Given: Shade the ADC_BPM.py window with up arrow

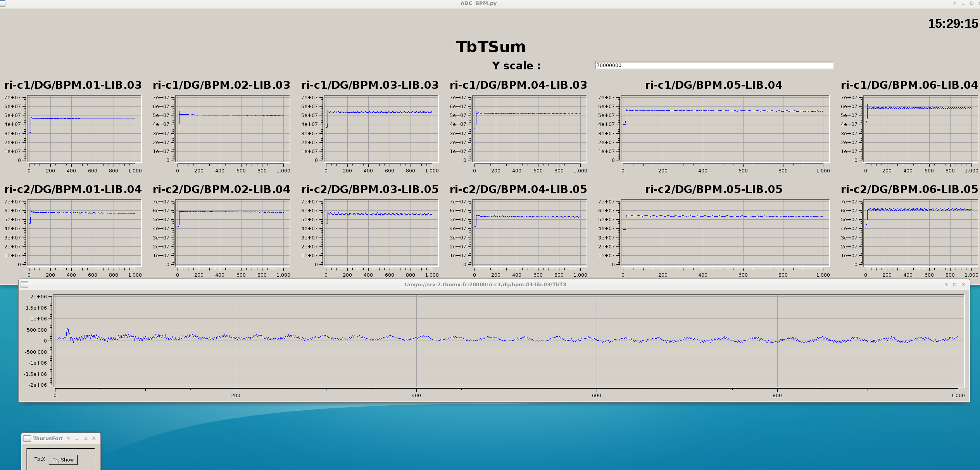Looking at the screenshot, I should 955,3.
